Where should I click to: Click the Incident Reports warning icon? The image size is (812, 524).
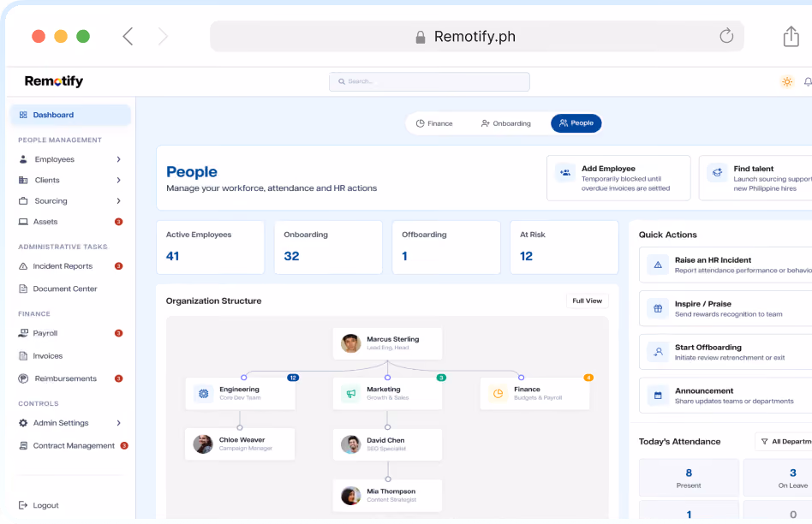point(23,266)
